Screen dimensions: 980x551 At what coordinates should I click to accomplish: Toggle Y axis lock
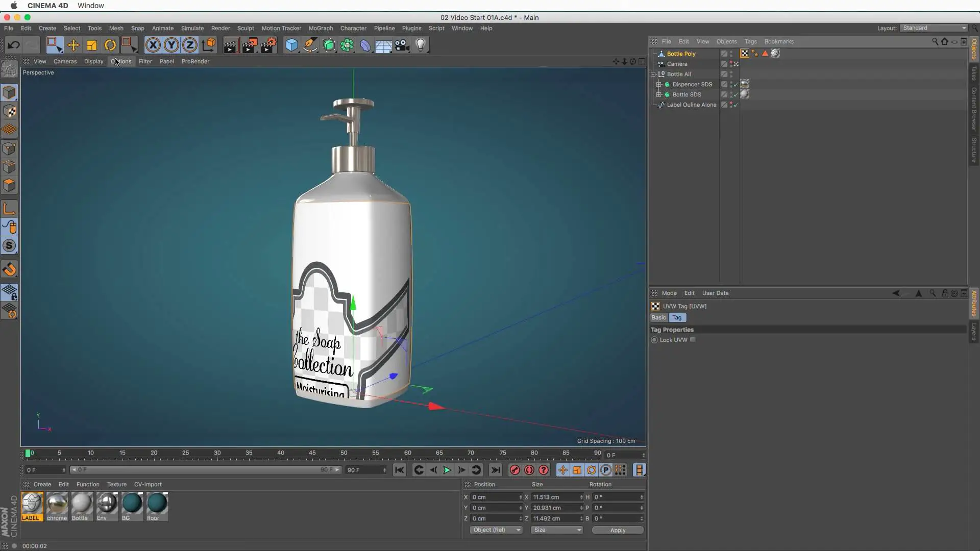pyautogui.click(x=171, y=45)
